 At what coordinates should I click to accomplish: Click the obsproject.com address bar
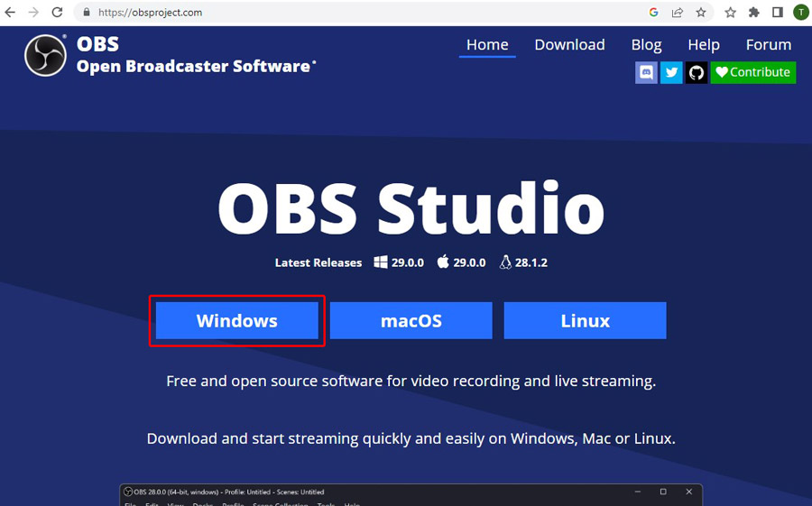[363, 12]
